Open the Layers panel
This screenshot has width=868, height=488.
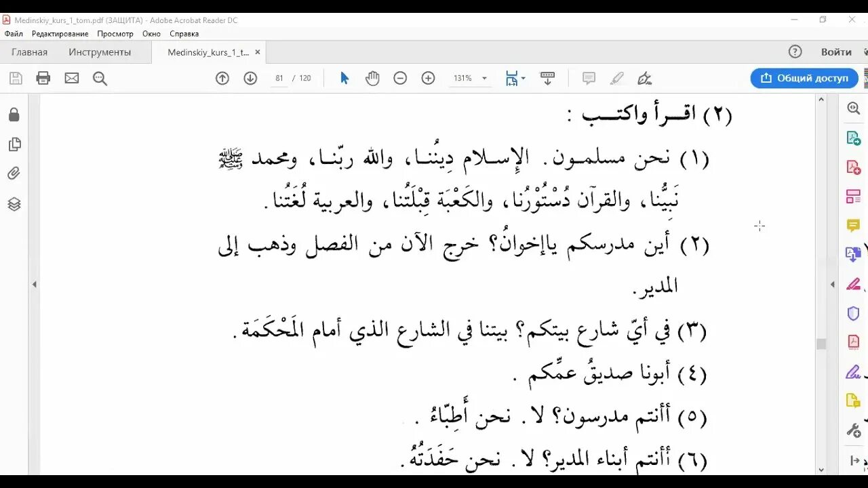[14, 204]
